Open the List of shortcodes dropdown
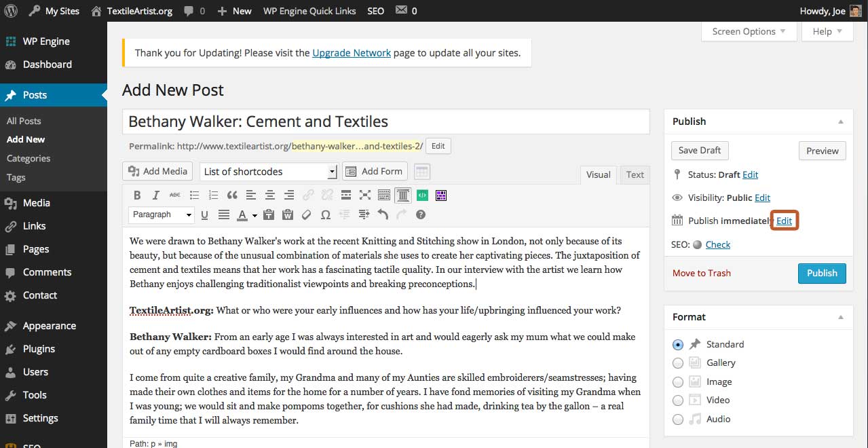868x448 pixels. (x=269, y=172)
